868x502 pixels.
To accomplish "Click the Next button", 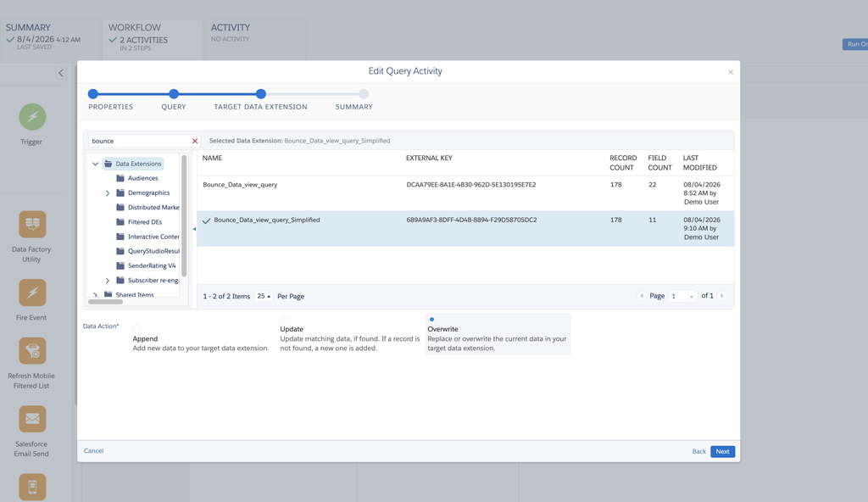I will click(722, 452).
